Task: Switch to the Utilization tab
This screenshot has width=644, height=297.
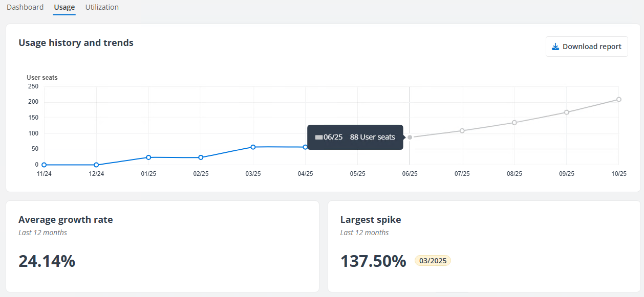Action: pyautogui.click(x=102, y=7)
